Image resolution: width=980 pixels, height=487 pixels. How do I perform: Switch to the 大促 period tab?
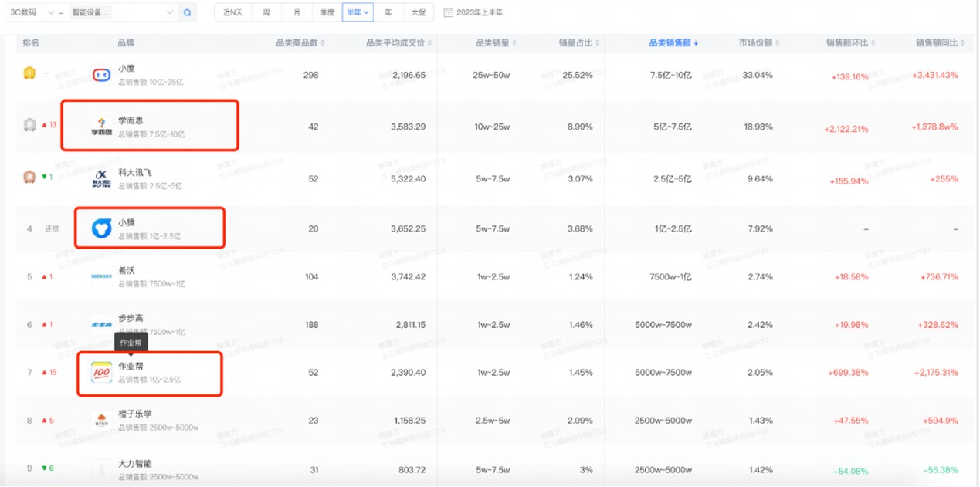point(418,12)
